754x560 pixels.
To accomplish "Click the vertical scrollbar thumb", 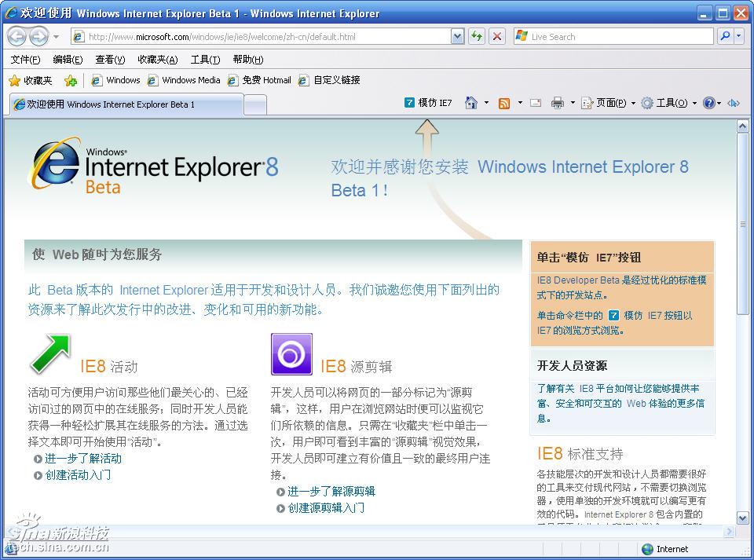I will pos(742,224).
